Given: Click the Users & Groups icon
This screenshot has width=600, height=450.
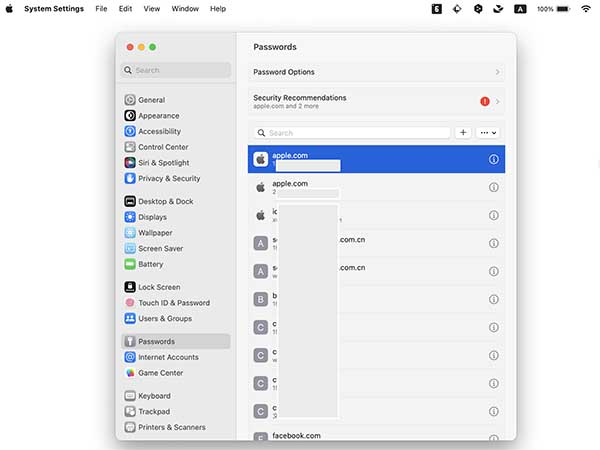Looking at the screenshot, I should (130, 318).
